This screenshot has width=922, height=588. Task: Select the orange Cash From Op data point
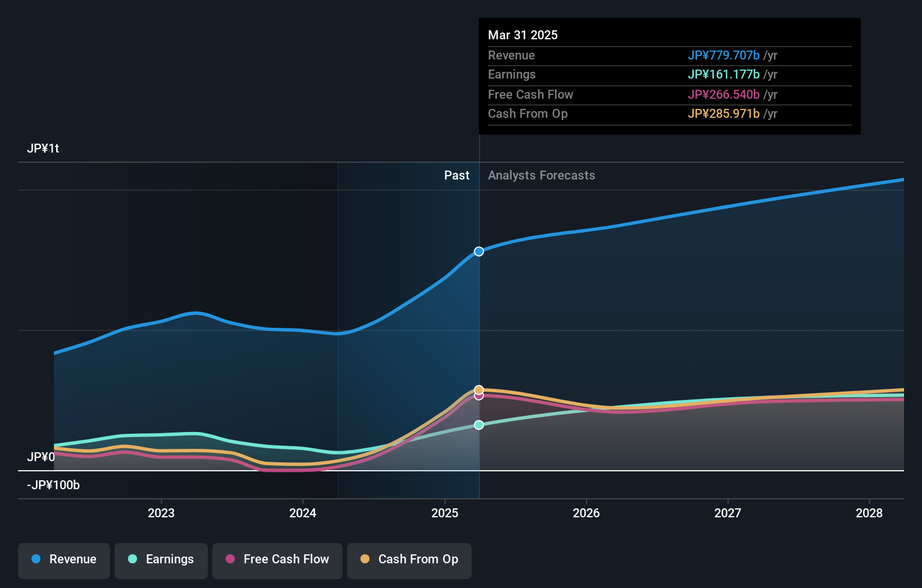click(x=479, y=390)
